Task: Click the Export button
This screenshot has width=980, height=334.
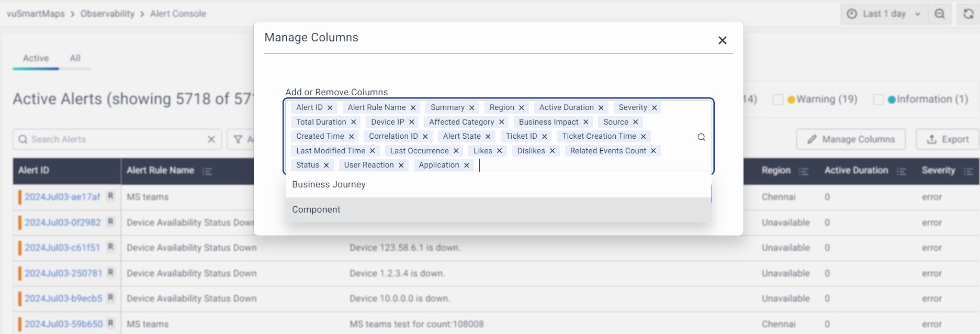Action: click(x=948, y=139)
